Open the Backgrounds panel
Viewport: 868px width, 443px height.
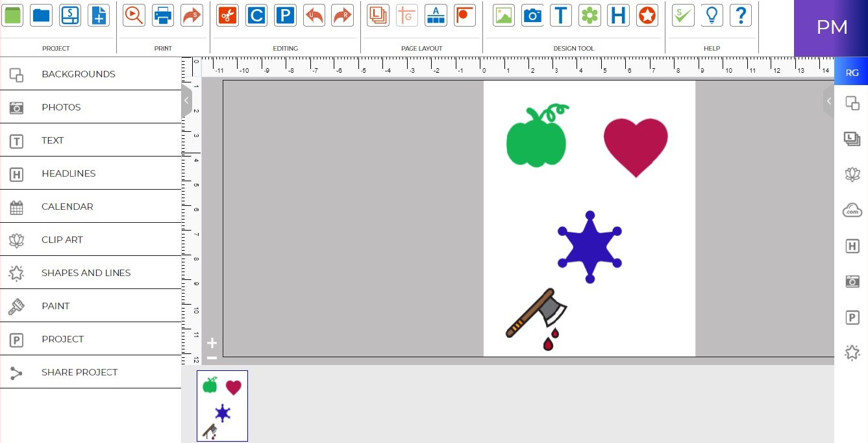(90, 74)
